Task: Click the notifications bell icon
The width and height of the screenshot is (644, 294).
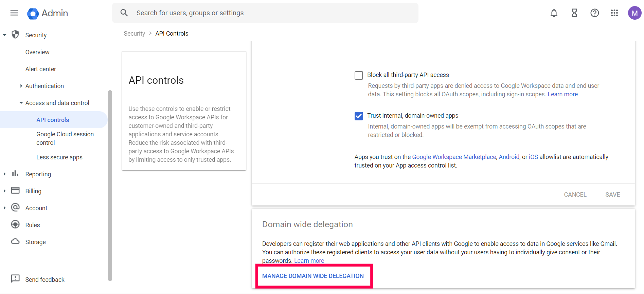Action: coord(554,13)
